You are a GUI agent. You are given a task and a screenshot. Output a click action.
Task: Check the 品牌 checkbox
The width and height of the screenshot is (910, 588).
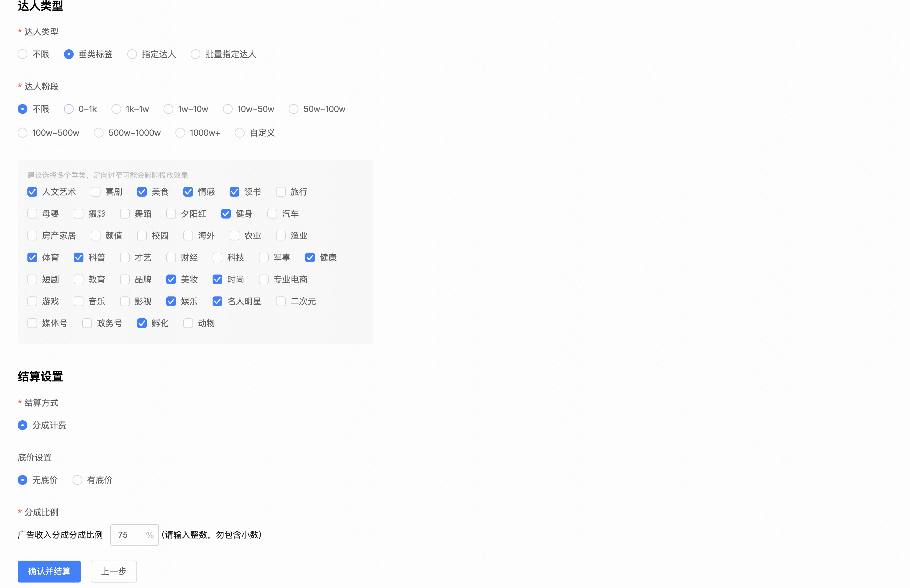point(125,279)
